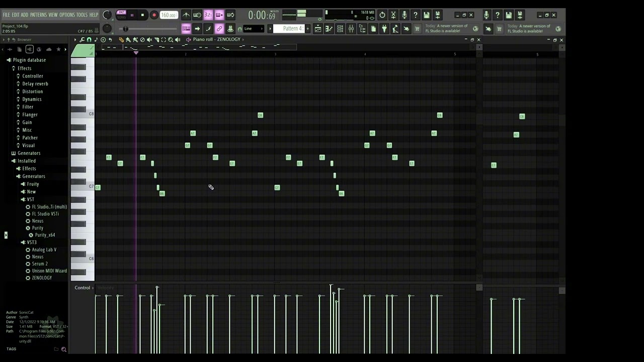Toggle wait for input to start
The width and height of the screenshot is (644, 362).
click(197, 15)
